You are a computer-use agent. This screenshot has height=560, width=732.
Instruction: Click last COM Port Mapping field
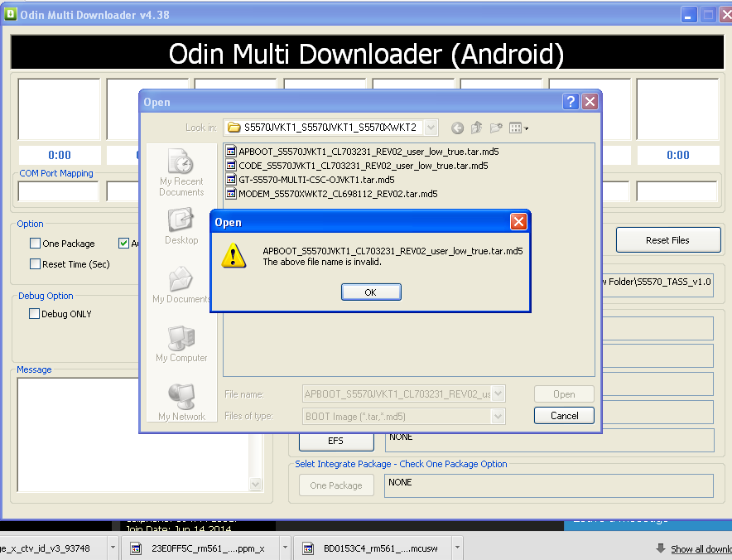click(677, 191)
